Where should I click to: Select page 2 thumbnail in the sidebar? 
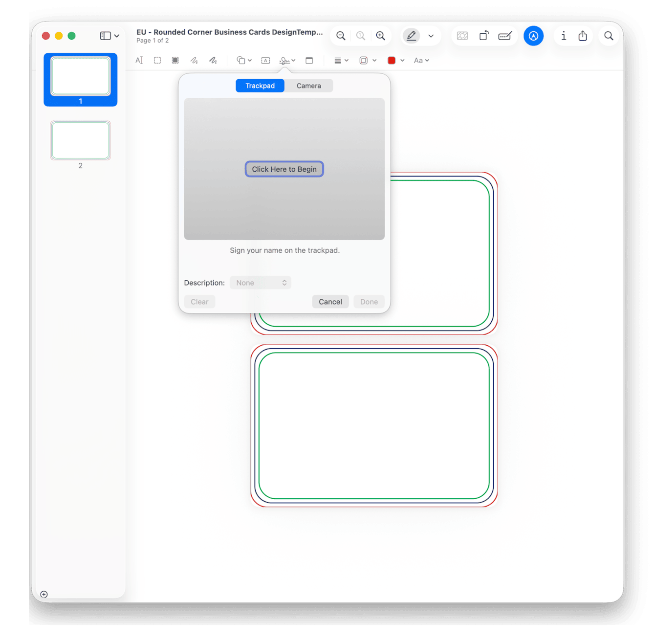click(80, 140)
